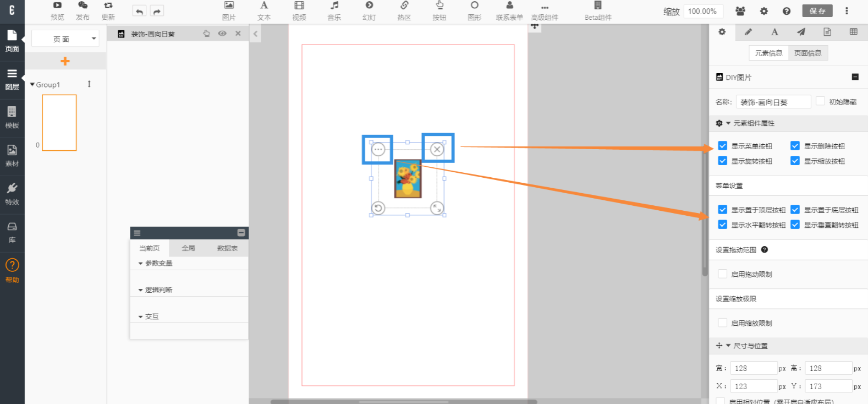This screenshot has height=404, width=868.
Task: Click the redo arrow button
Action: click(157, 11)
